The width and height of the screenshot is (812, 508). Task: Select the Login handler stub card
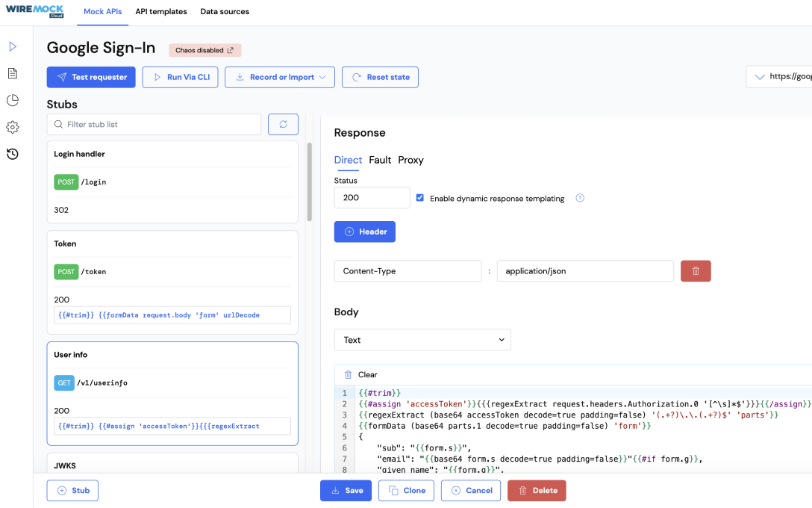tap(172, 182)
